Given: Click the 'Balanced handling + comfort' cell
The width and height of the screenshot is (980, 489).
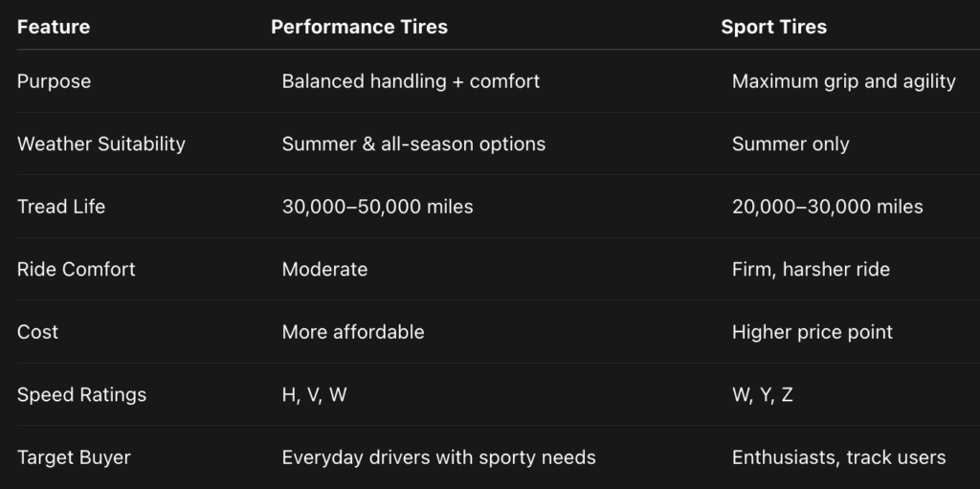Looking at the screenshot, I should click(x=411, y=81).
